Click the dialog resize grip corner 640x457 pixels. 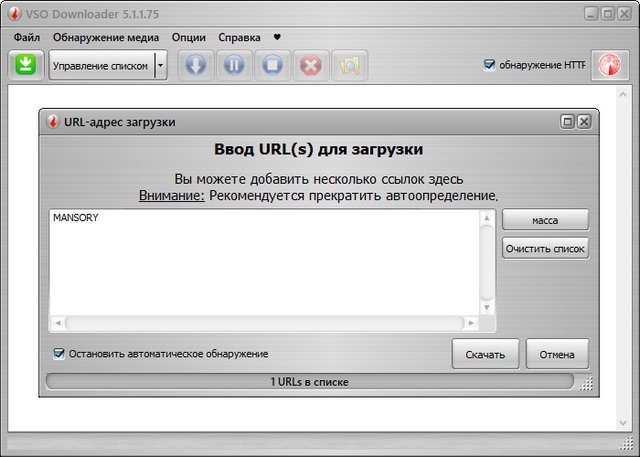pyautogui.click(x=586, y=384)
